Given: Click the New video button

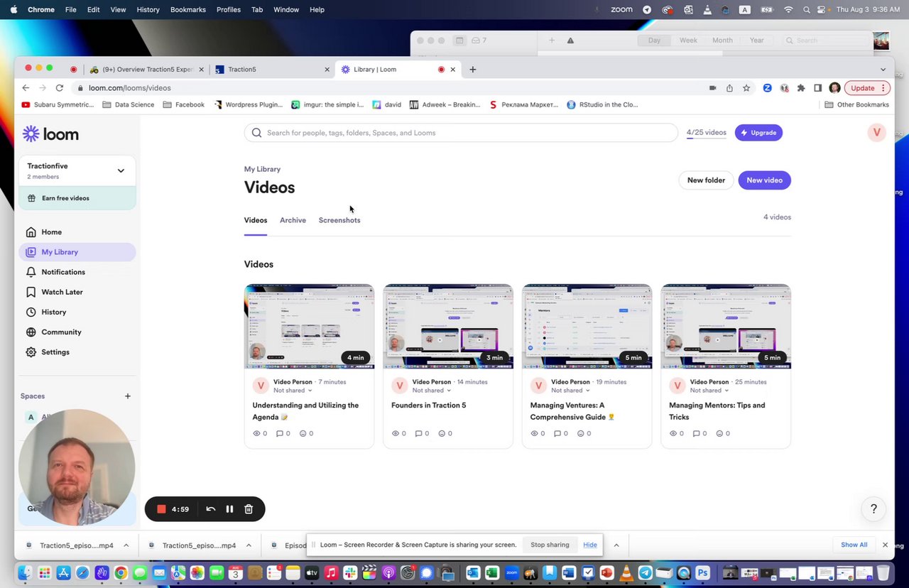Looking at the screenshot, I should pos(764,180).
